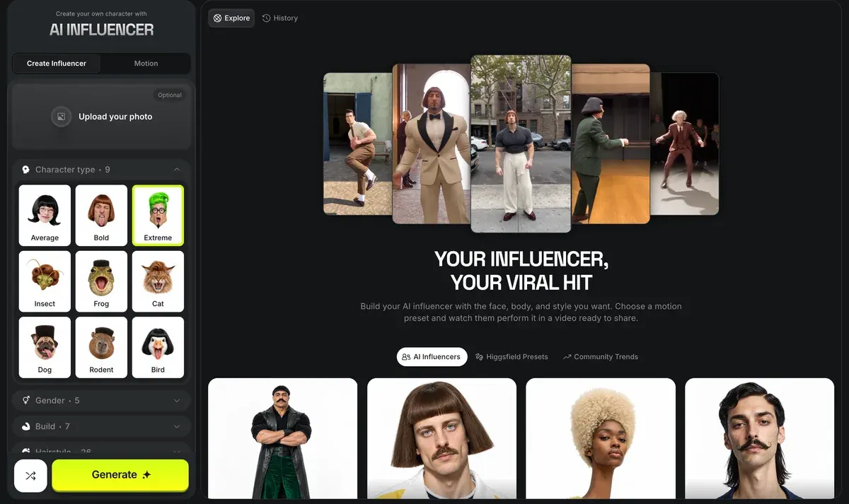Choose the Frog character type

tap(101, 281)
